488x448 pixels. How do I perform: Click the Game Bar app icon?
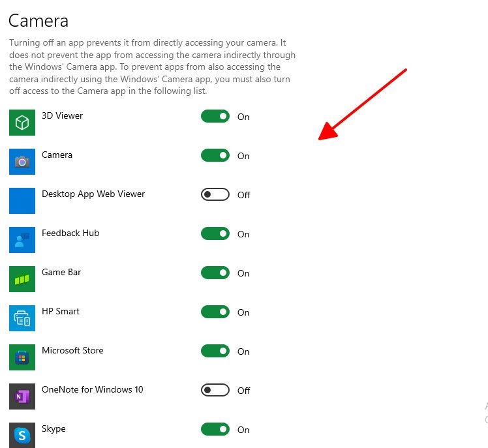click(x=22, y=279)
